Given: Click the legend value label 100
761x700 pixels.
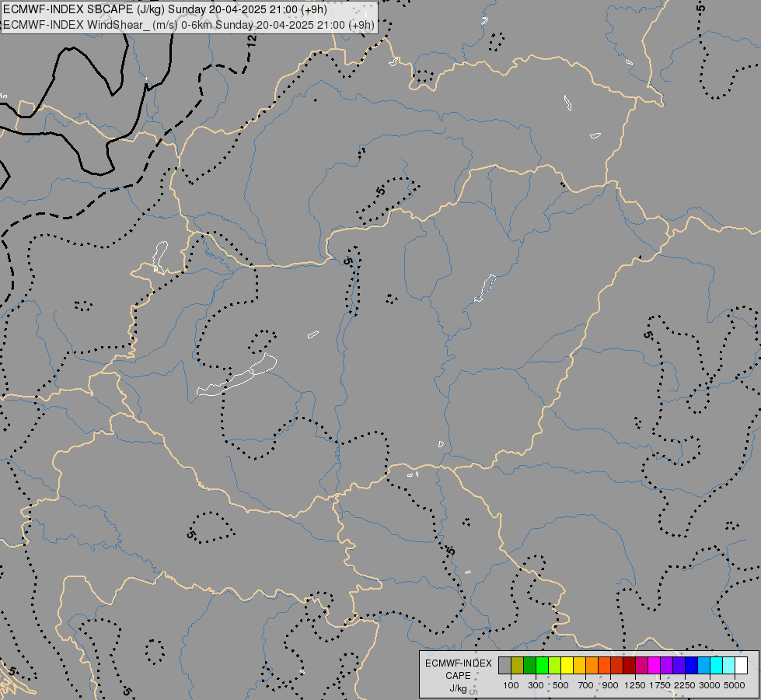Looking at the screenshot, I should [511, 685].
